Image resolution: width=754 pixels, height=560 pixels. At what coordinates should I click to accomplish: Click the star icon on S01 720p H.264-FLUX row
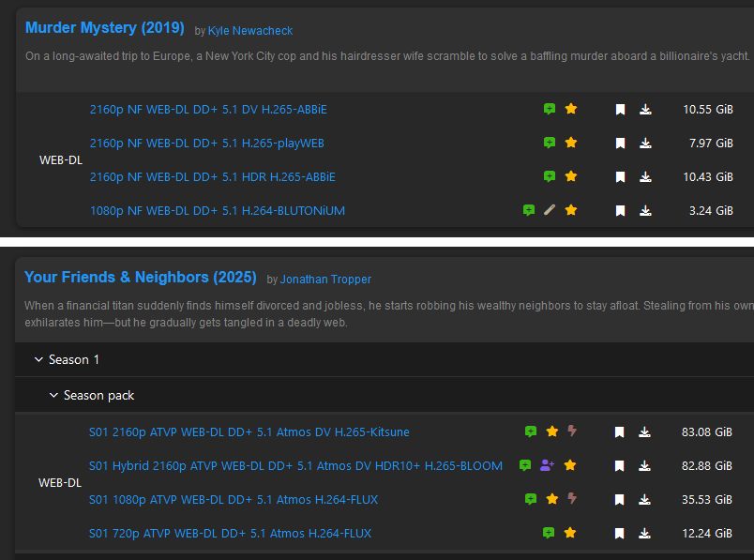click(x=570, y=532)
